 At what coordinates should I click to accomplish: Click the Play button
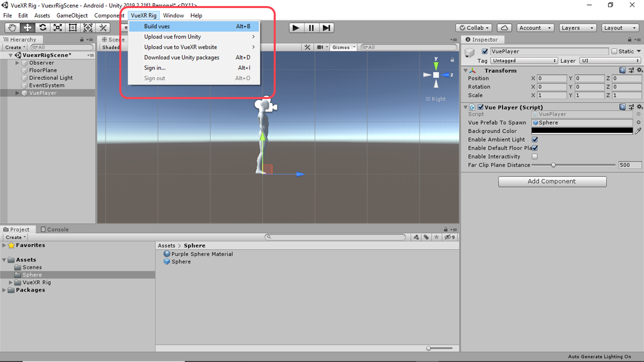tap(296, 28)
